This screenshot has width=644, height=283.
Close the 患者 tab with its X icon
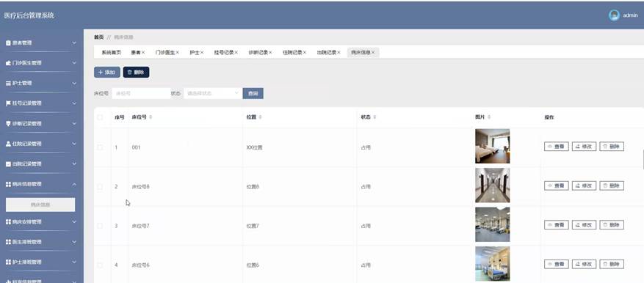[143, 53]
